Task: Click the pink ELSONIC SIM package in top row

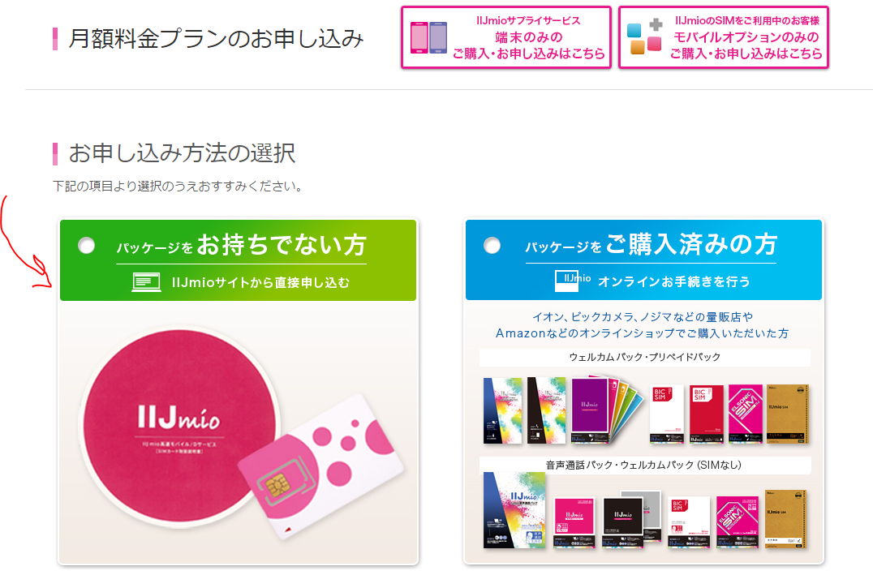Action: tap(746, 414)
